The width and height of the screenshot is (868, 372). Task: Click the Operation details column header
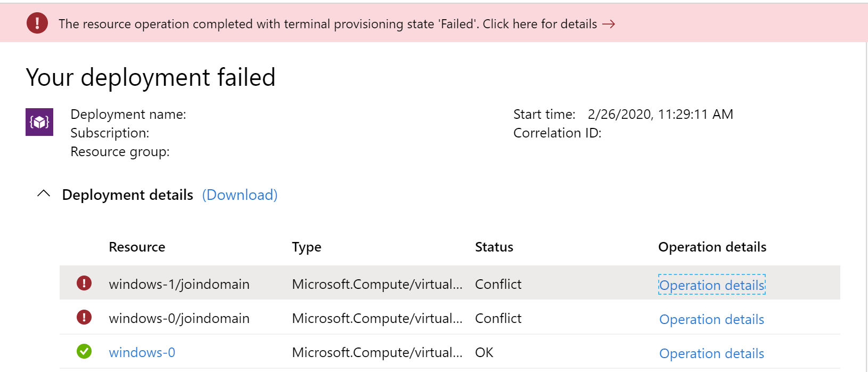(712, 247)
